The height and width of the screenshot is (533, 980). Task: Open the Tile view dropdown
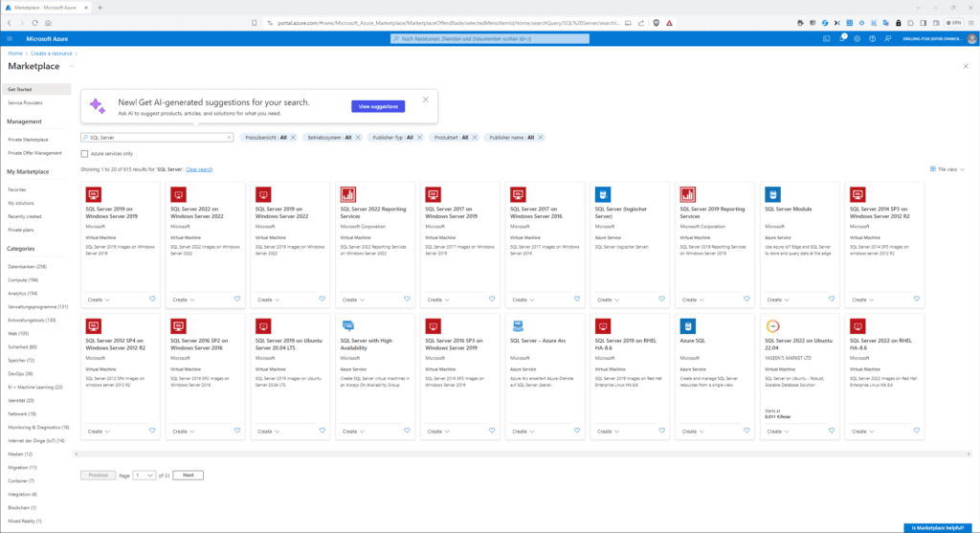(947, 169)
